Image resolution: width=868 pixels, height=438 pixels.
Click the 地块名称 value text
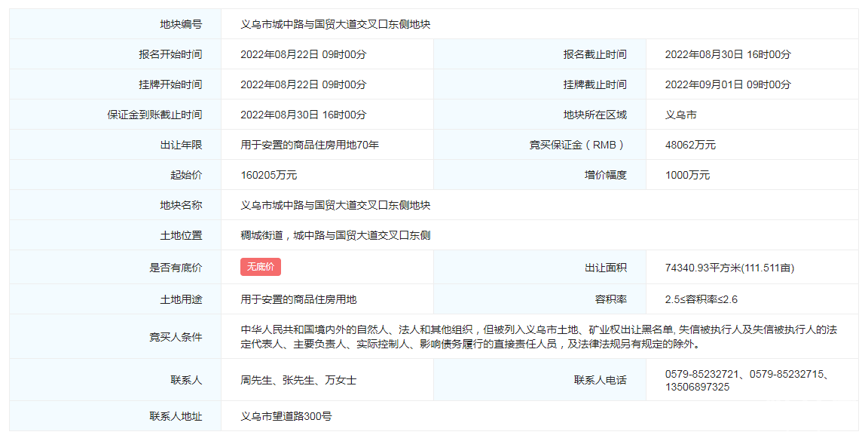(335, 205)
